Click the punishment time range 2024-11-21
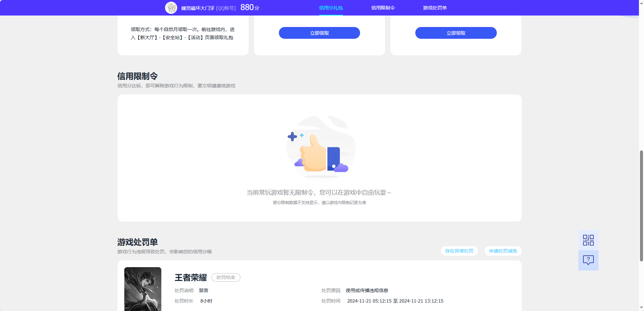Viewport: 644px width, 311px height. (x=395, y=301)
